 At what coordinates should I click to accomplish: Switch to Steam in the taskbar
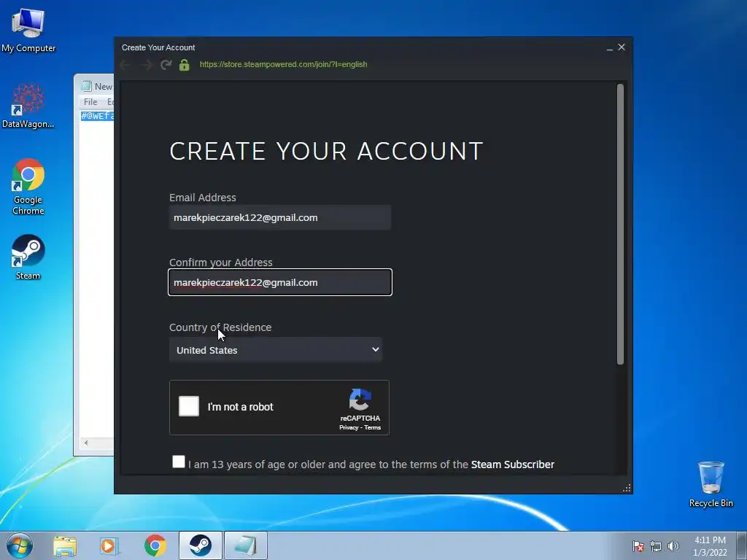click(x=201, y=545)
